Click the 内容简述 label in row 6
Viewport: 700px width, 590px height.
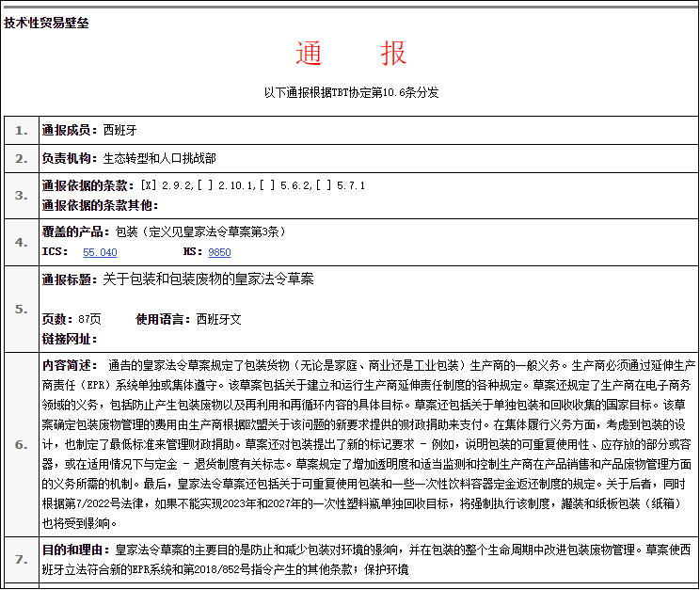click(70, 365)
